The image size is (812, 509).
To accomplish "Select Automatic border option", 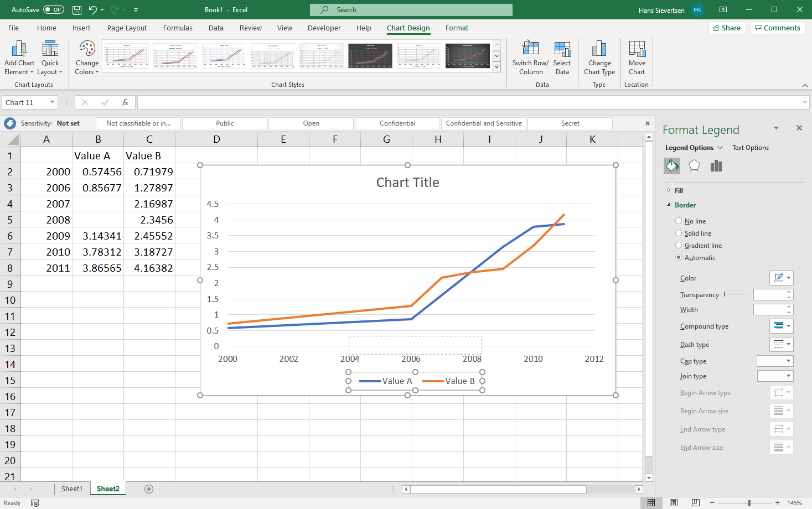I will [x=679, y=257].
